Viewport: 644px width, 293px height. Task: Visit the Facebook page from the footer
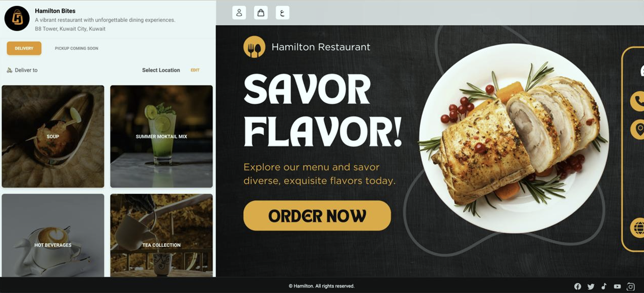coord(577,287)
